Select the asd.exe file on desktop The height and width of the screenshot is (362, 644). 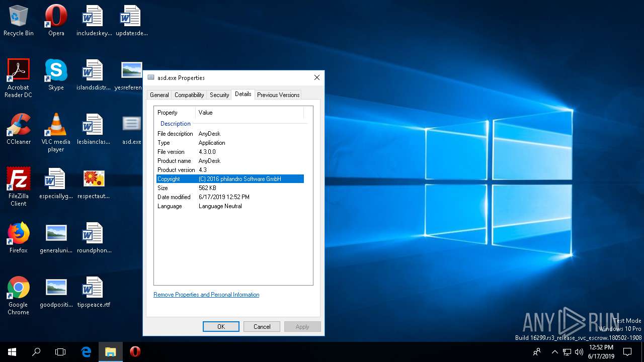click(131, 129)
